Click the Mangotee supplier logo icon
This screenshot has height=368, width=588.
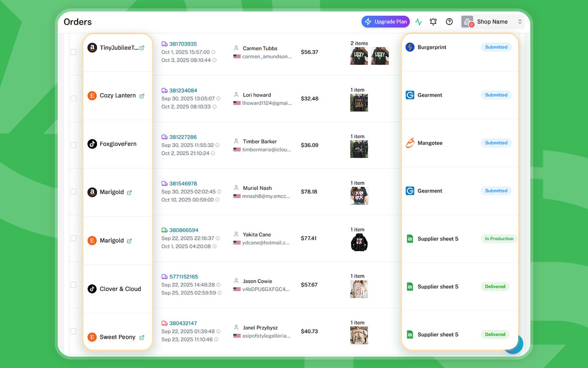410,143
